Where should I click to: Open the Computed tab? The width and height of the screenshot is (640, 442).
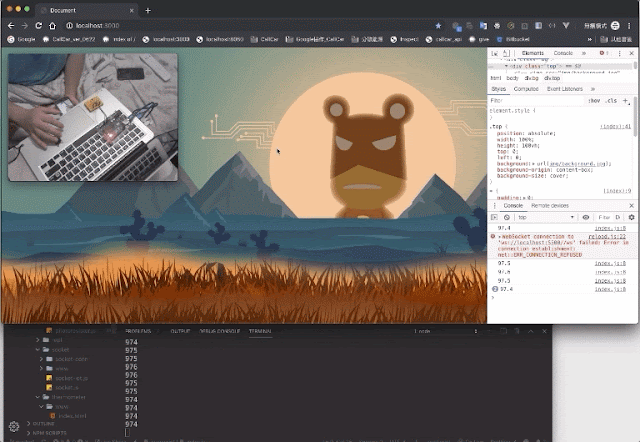click(x=526, y=89)
